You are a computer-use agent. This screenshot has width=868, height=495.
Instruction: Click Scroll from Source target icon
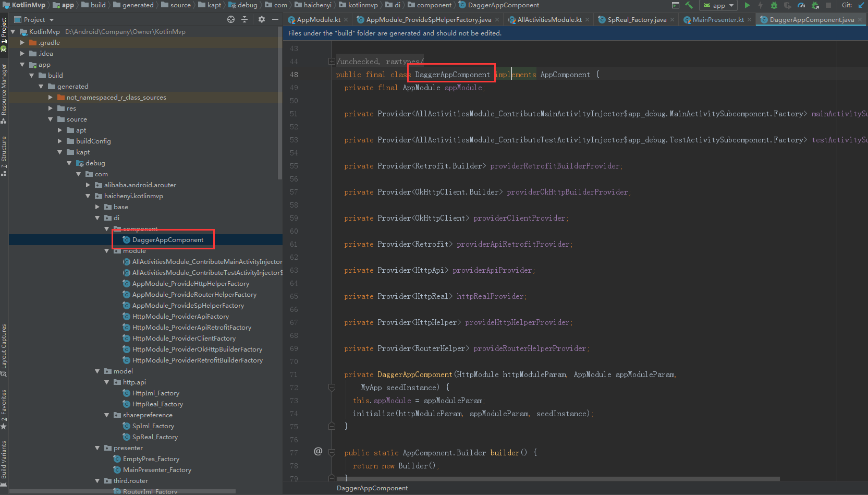[x=231, y=19]
